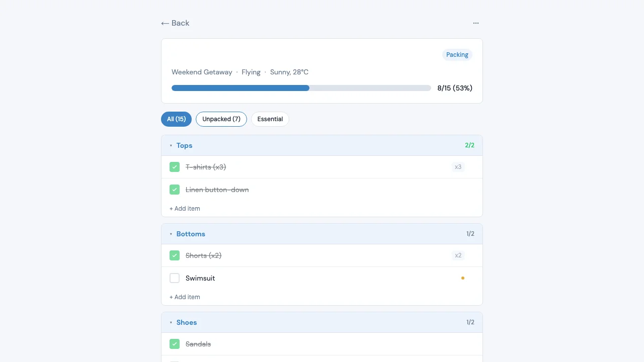Click the Linen button-down item name

pyautogui.click(x=217, y=190)
